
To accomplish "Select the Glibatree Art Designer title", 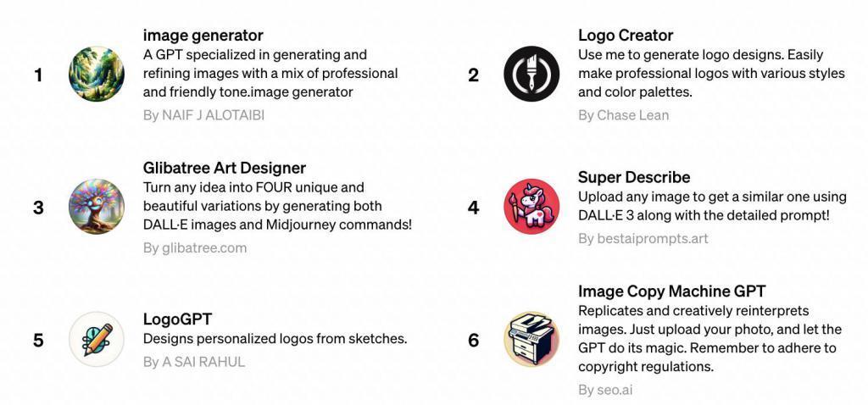I will coord(225,168).
